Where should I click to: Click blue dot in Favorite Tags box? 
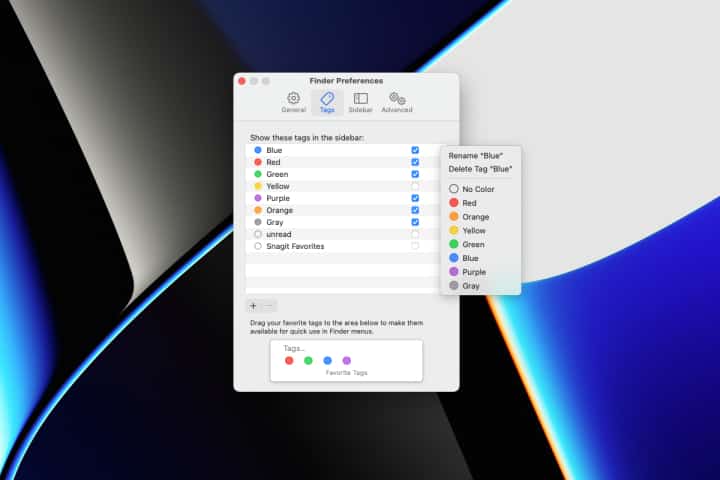(x=327, y=361)
